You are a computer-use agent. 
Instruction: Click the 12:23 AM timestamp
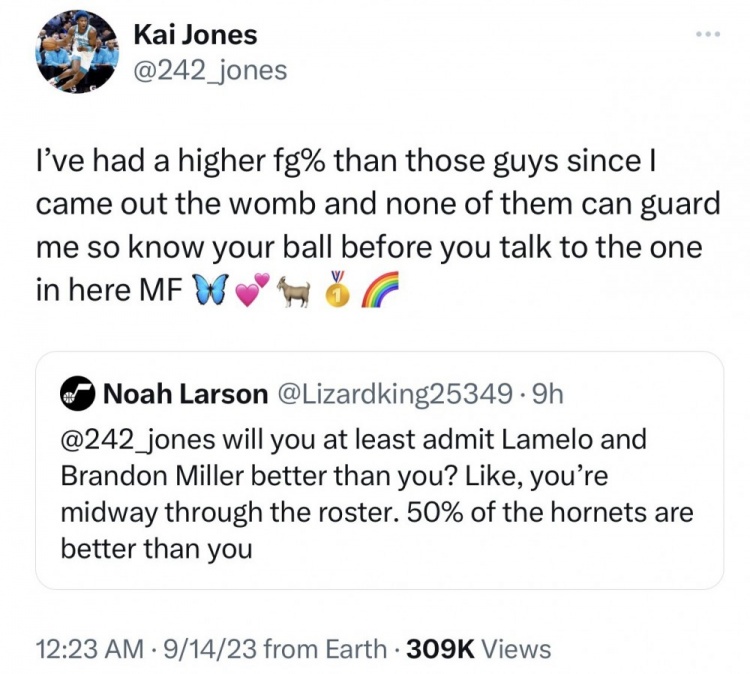(90, 649)
